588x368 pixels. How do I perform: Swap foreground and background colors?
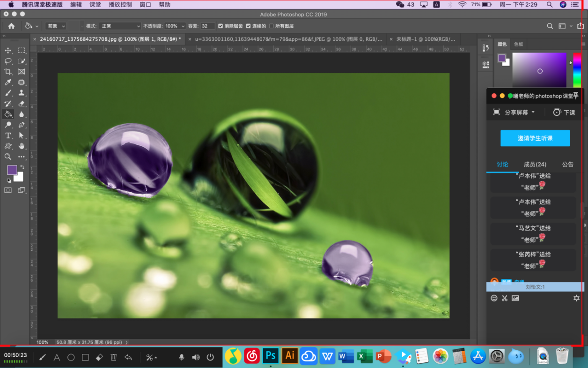(x=22, y=167)
